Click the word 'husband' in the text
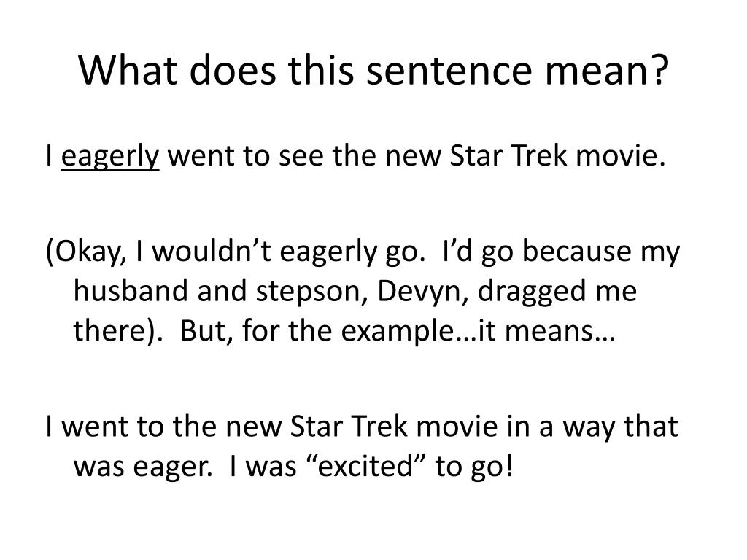747x560 pixels. point(131,290)
